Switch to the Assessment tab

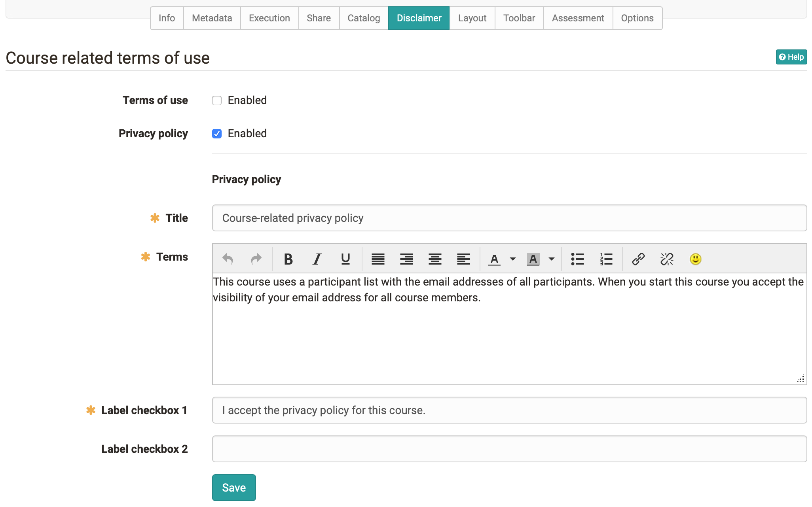(577, 18)
